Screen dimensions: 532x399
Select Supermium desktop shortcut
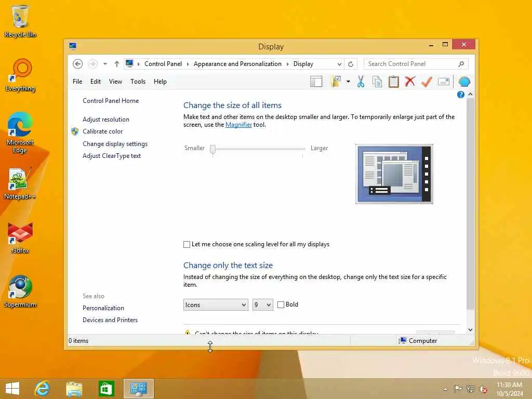click(20, 291)
